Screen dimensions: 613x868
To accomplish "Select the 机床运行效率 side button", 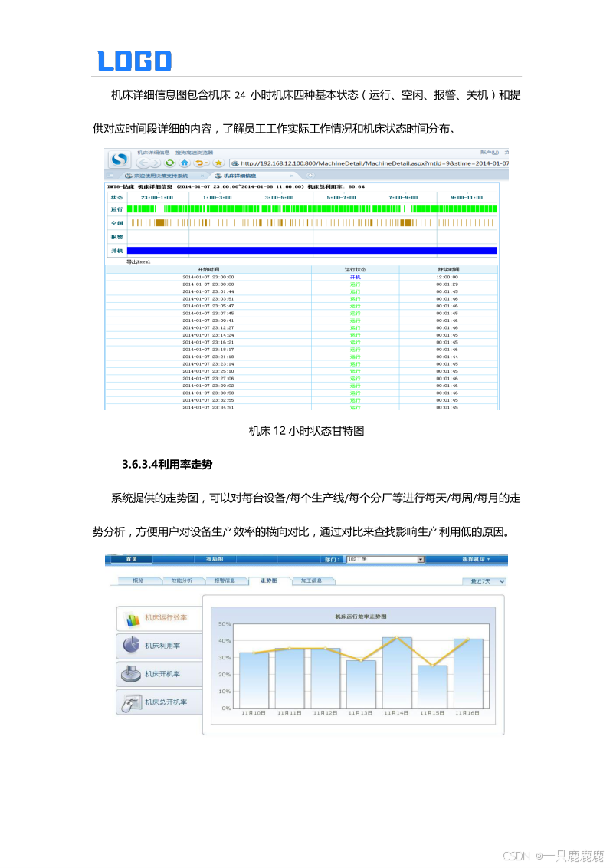I will click(x=160, y=618).
